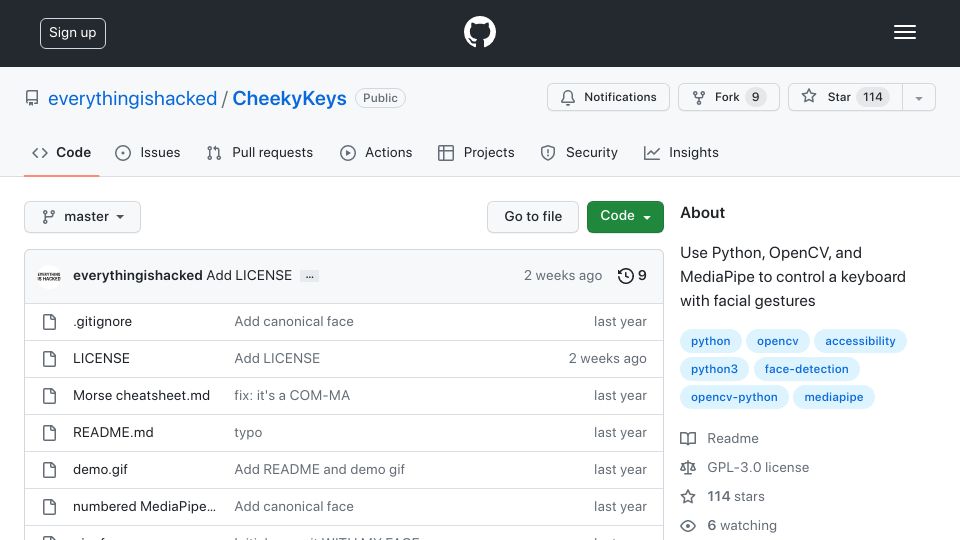The image size is (960, 540).
Task: View the fork count of 9
Action: [x=756, y=97]
